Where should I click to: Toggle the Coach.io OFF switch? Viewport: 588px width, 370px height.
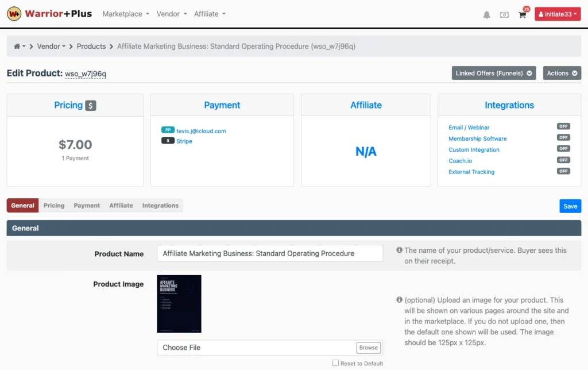[x=563, y=160]
